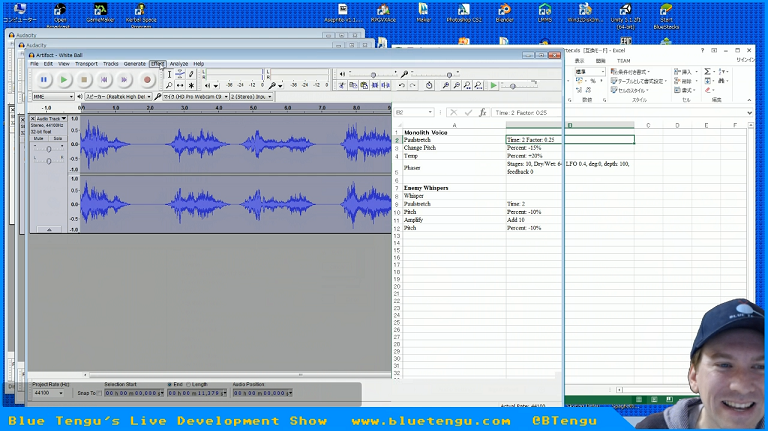Click the Zoom In magnifier icon

445,85
